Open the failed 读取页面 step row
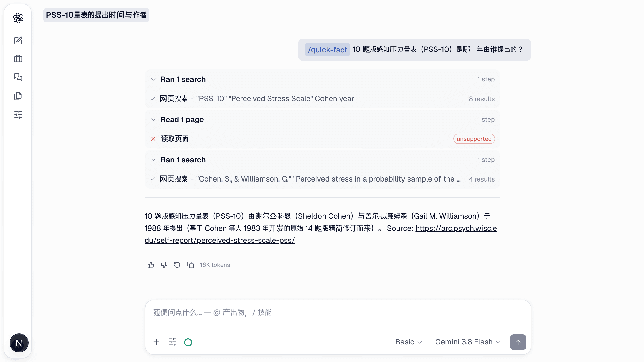This screenshot has height=362, width=644. tap(323, 139)
